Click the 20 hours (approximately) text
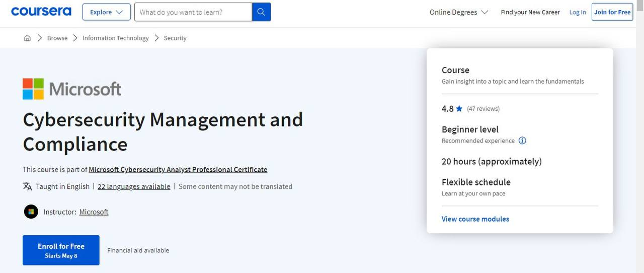644x273 pixels. [492, 162]
